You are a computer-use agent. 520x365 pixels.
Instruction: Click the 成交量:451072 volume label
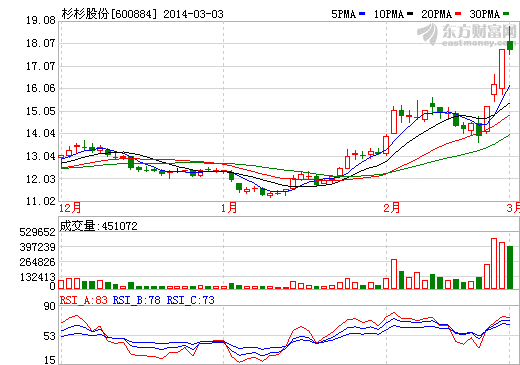[x=99, y=226]
